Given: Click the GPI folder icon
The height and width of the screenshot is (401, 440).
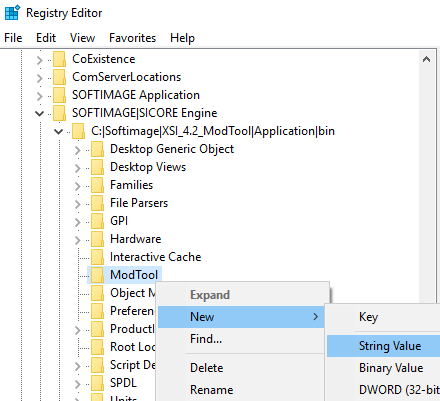Looking at the screenshot, I should click(x=97, y=221).
